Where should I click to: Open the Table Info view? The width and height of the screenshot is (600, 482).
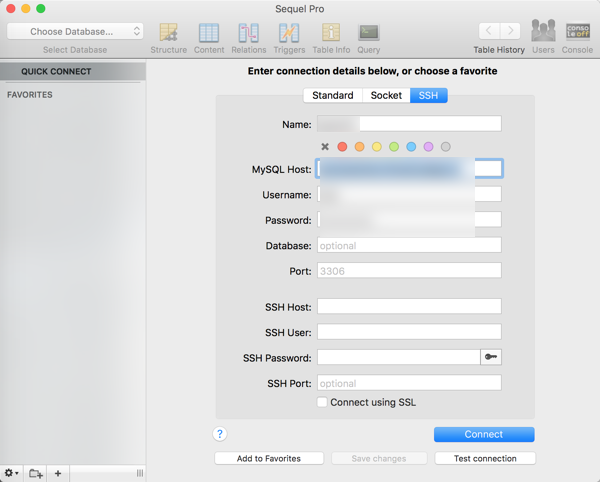click(331, 38)
